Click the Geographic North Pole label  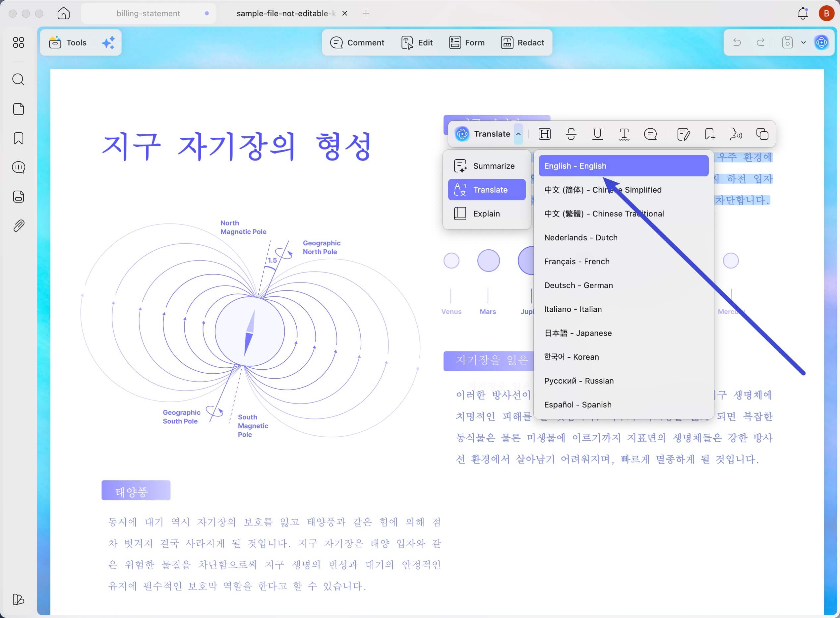tap(321, 248)
